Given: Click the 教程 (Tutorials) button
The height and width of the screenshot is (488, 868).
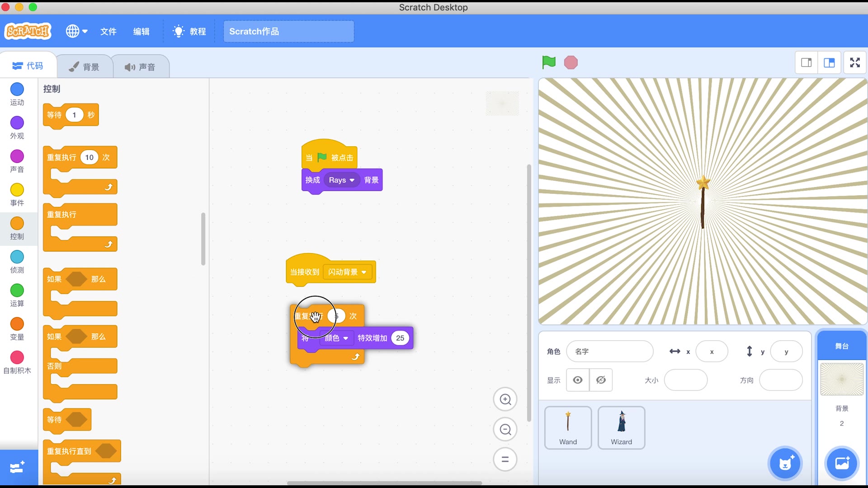Looking at the screenshot, I should [x=189, y=31].
